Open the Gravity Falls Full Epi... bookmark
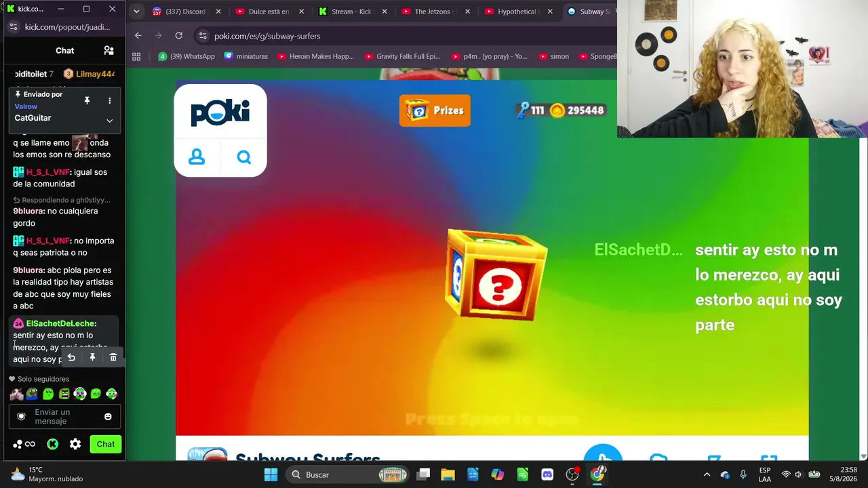Viewport: 868px width, 488px height. 402,56
